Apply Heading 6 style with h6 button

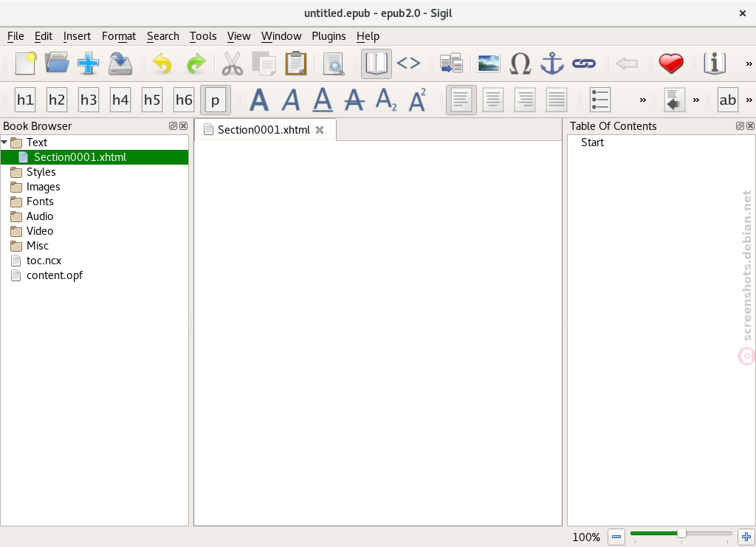click(x=184, y=100)
